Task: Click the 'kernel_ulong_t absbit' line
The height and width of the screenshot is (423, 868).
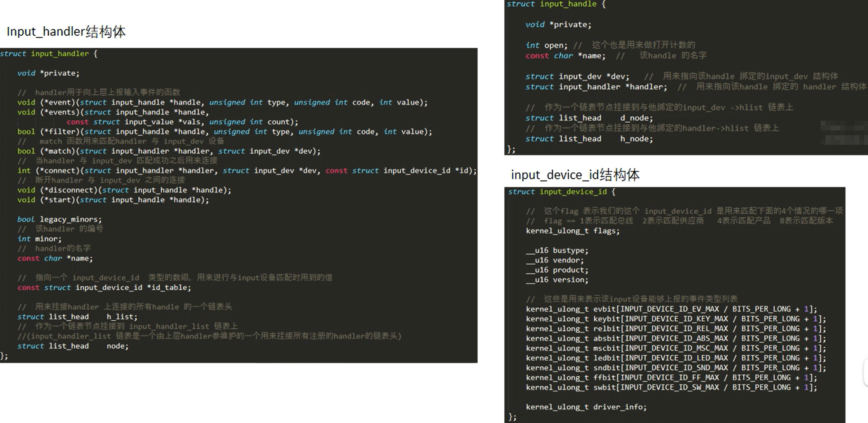Action: (x=676, y=338)
